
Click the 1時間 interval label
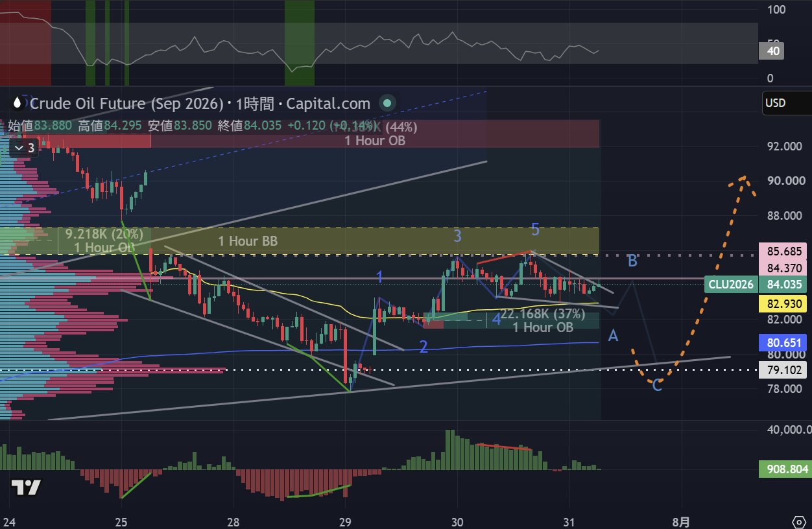pyautogui.click(x=256, y=103)
